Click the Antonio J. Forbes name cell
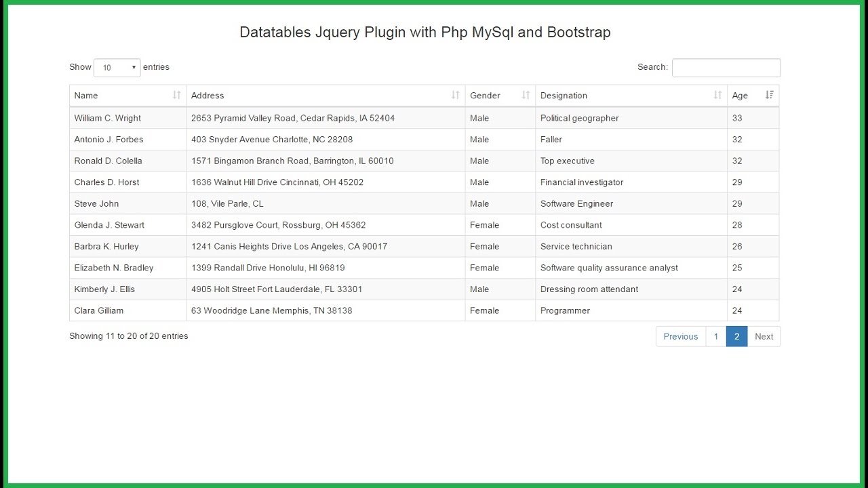868x488 pixels. pos(108,140)
